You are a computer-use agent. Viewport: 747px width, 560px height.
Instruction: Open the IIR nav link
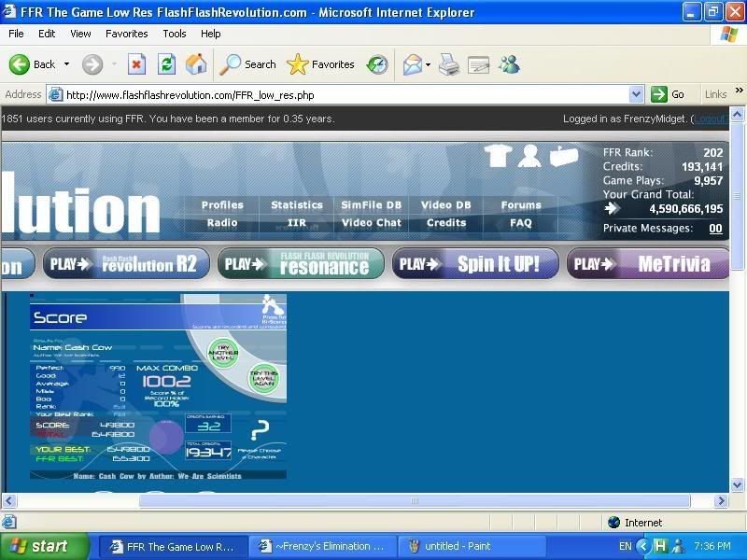pos(296,222)
